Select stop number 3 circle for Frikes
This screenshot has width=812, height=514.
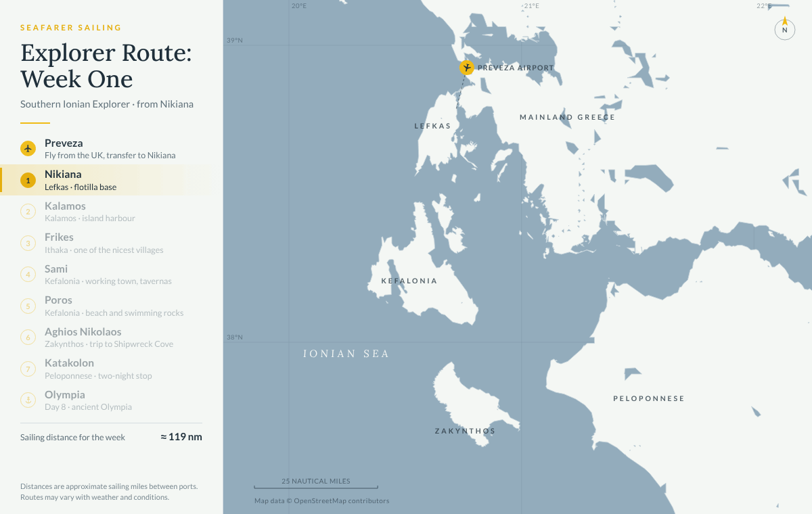click(x=28, y=243)
